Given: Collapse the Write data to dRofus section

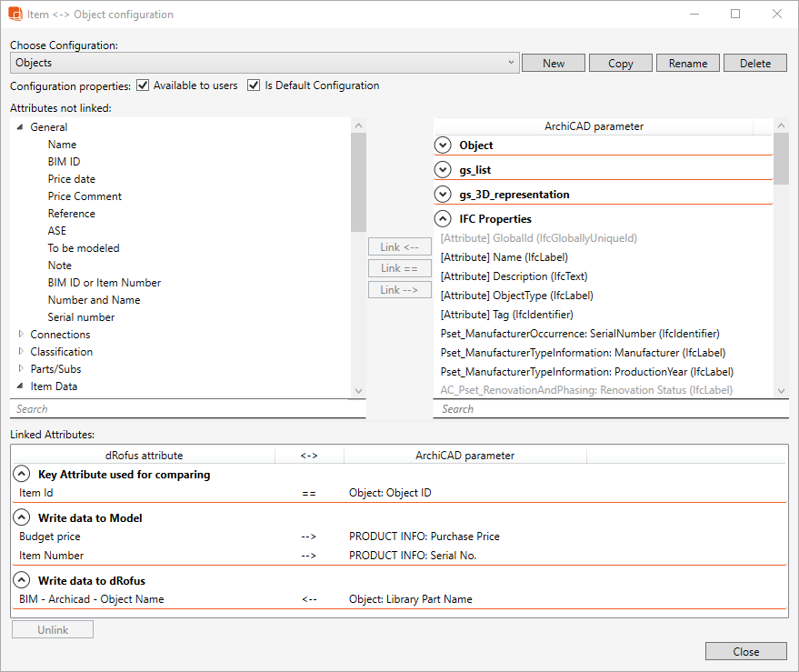Looking at the screenshot, I should 21,581.
